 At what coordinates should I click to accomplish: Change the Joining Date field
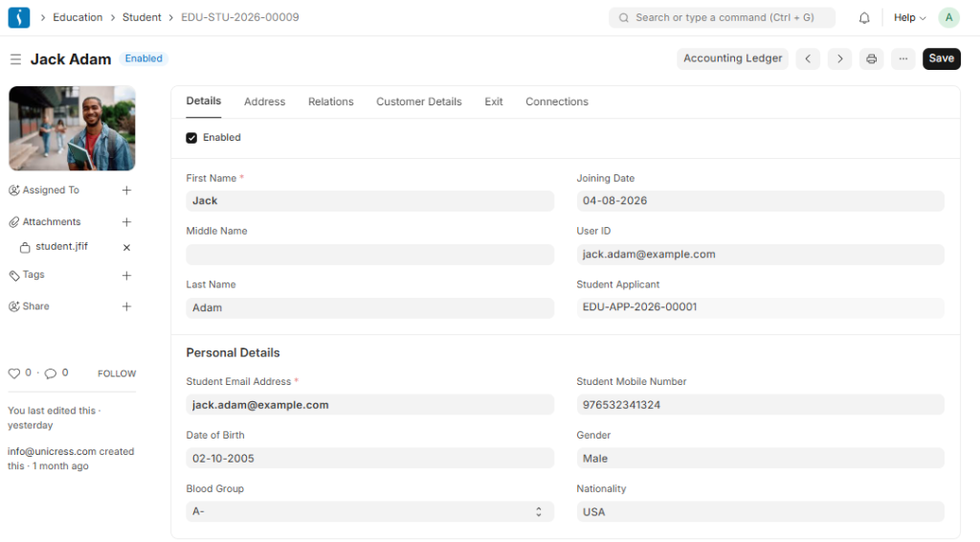[760, 201]
